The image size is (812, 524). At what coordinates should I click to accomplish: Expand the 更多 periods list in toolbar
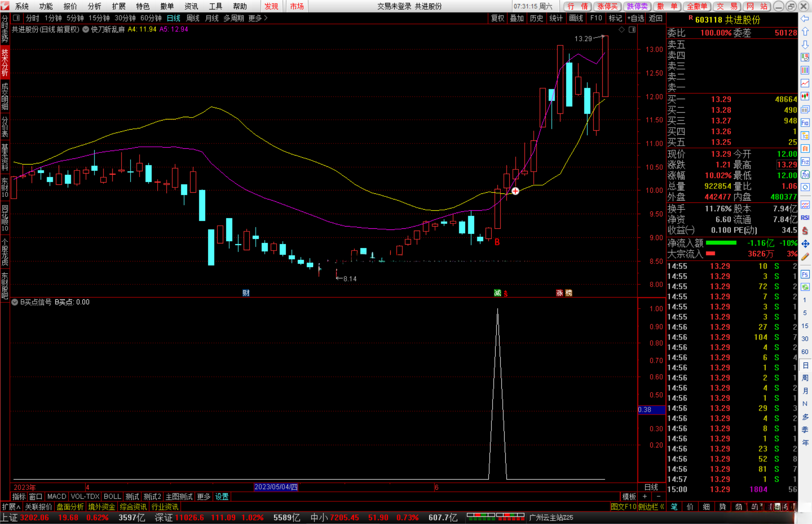(x=258, y=18)
